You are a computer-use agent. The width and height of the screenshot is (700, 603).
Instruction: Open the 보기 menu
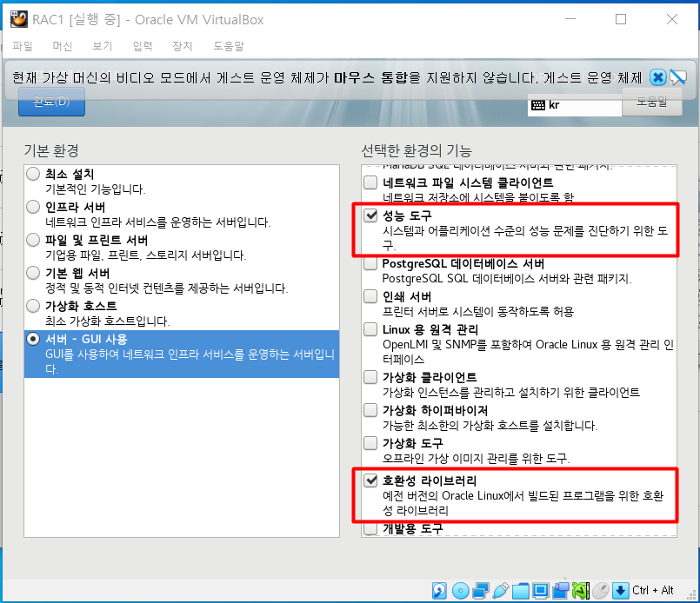pyautogui.click(x=103, y=46)
